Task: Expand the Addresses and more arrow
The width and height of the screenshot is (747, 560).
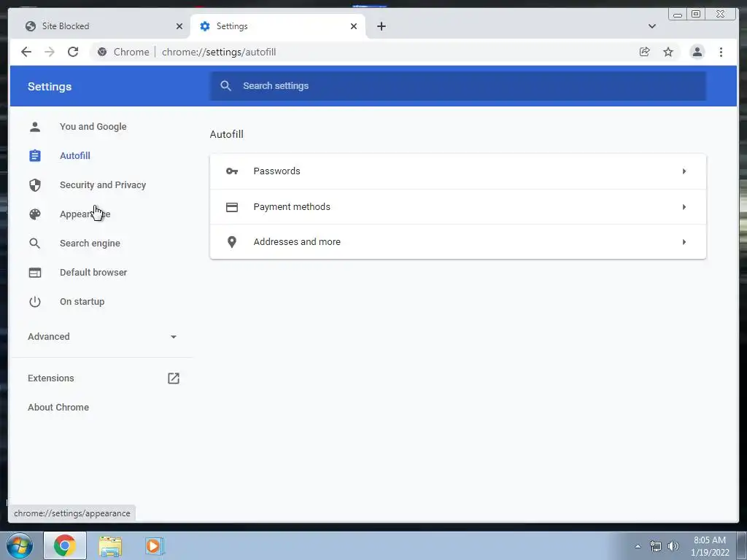Action: tap(684, 242)
